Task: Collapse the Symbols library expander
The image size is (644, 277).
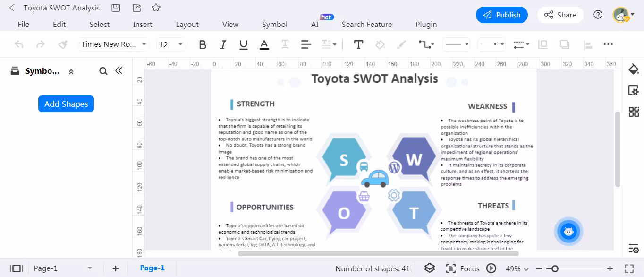Action: coord(71,72)
